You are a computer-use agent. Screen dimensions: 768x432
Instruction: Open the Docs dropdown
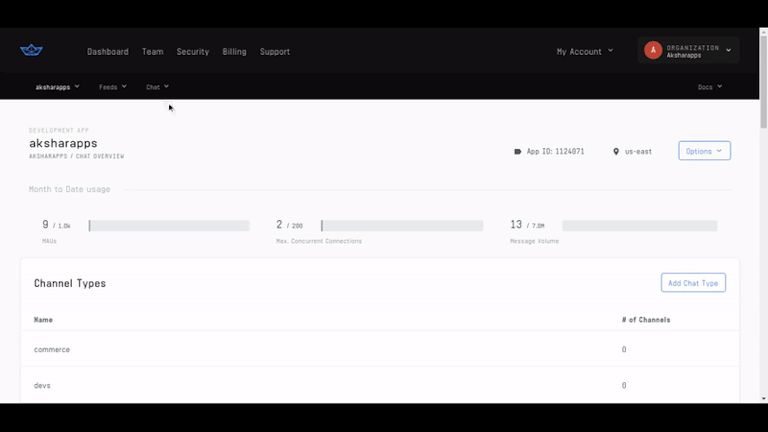coord(710,87)
